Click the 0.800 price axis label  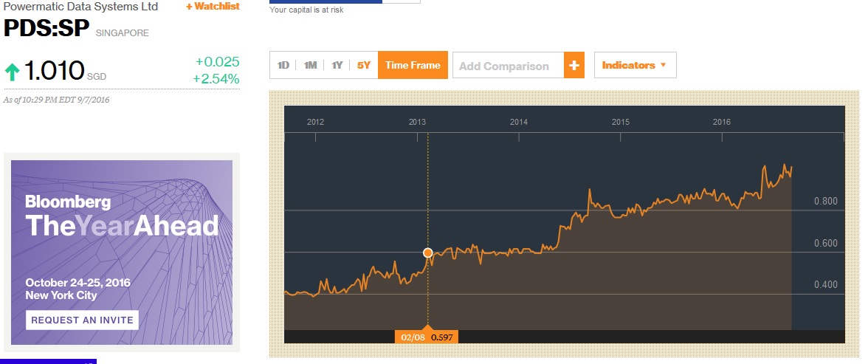click(825, 202)
